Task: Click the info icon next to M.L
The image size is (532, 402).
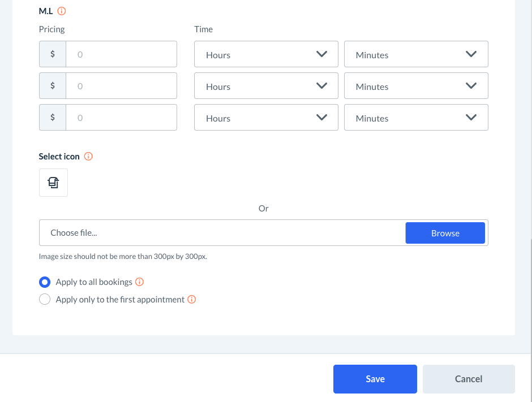Action: pyautogui.click(x=62, y=11)
